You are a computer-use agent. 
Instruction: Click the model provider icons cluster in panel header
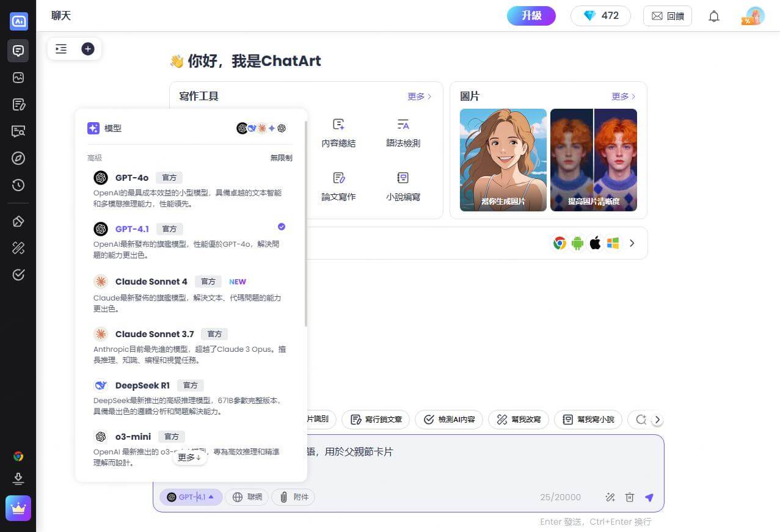click(x=261, y=128)
